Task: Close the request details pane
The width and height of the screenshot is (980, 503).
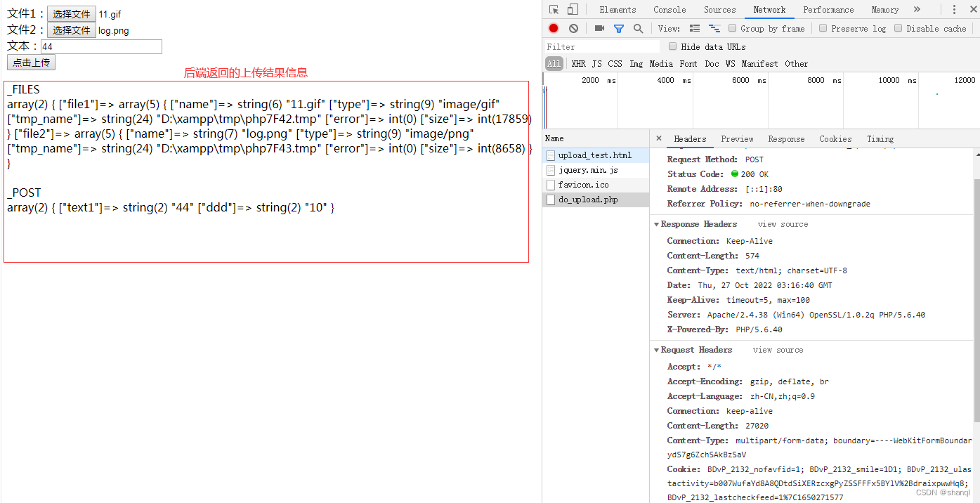Action: click(x=658, y=138)
